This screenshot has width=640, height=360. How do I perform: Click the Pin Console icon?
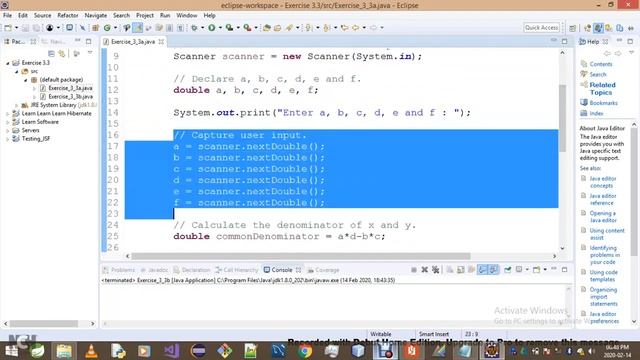pyautogui.click(x=508, y=270)
